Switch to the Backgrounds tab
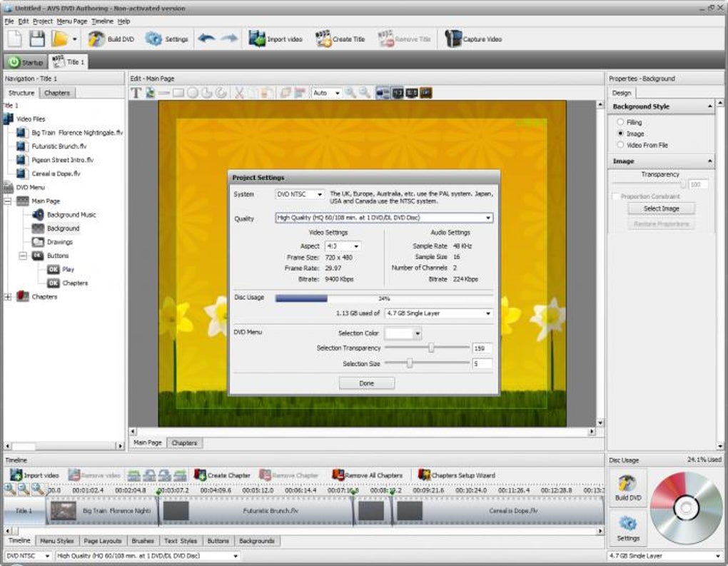Screen dimensions: 728x566 [x=257, y=541]
